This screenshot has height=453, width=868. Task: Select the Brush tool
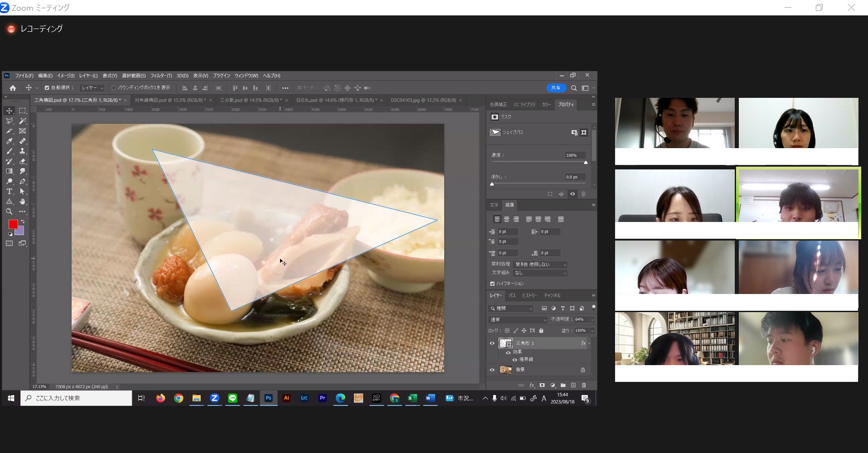tap(9, 151)
